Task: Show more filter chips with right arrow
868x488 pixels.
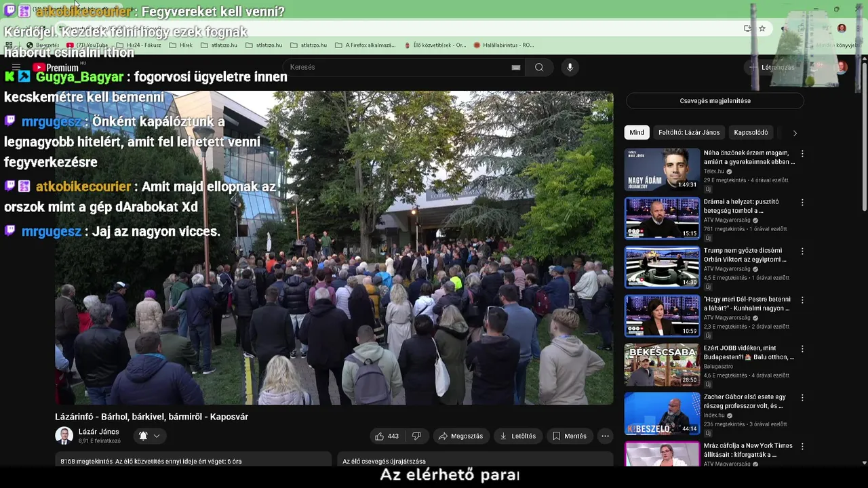Action: 795,133
